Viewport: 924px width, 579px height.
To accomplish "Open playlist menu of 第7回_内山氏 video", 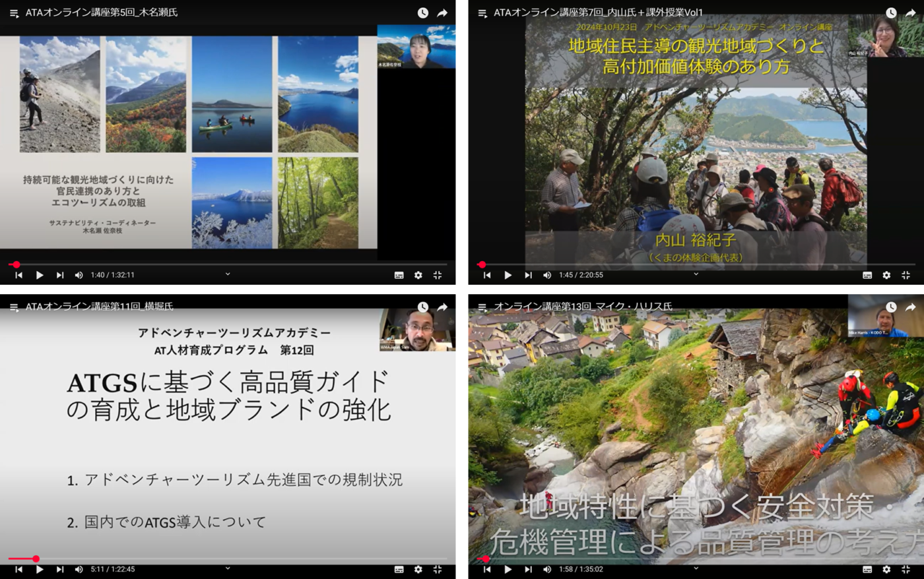I will [482, 13].
